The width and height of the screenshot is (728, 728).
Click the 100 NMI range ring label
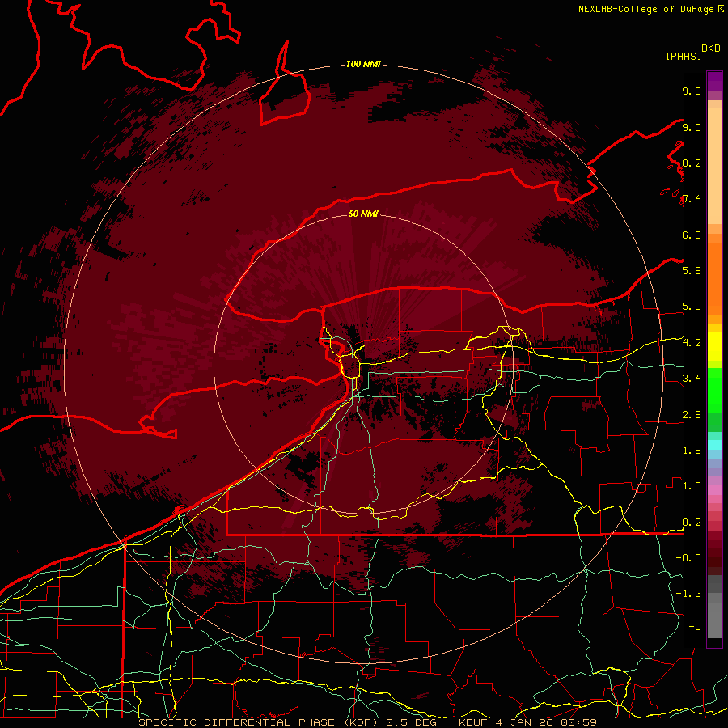click(363, 64)
